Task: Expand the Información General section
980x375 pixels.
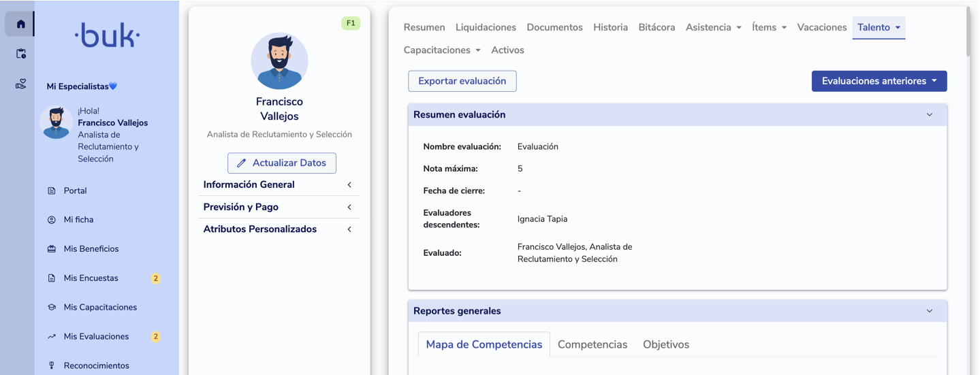Action: point(279,184)
